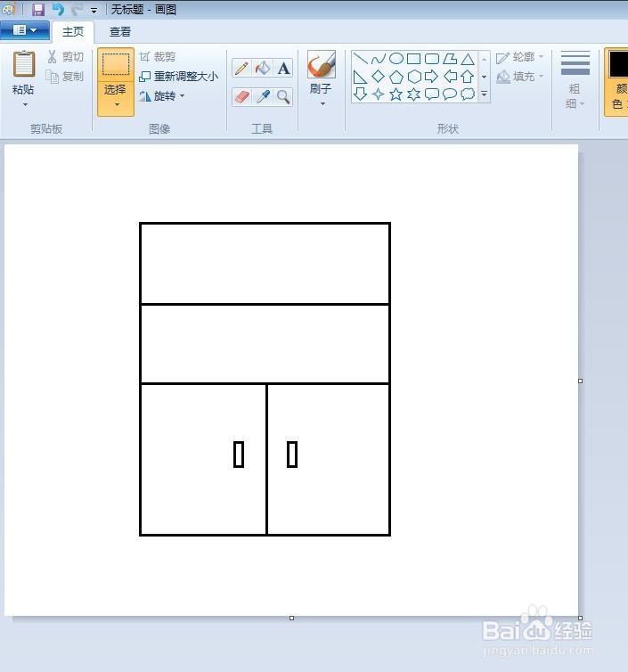The height and width of the screenshot is (672, 628).
Task: Click the 刷子 brush icon
Action: (x=322, y=64)
